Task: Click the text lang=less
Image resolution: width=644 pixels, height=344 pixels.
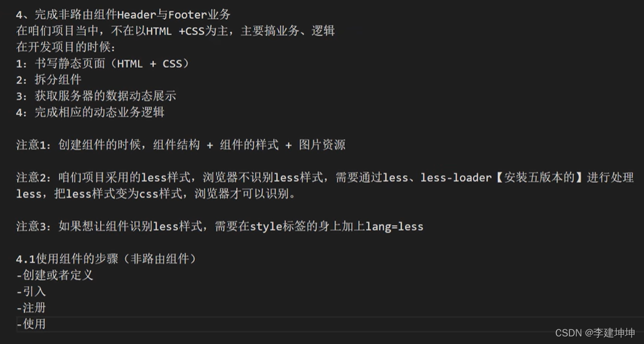Action: click(394, 226)
